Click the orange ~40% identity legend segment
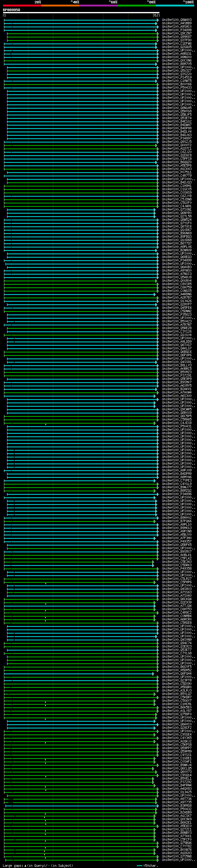 point(60,6)
